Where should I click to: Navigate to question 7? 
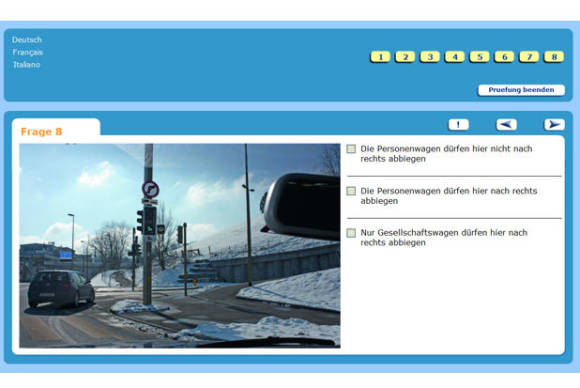click(529, 57)
